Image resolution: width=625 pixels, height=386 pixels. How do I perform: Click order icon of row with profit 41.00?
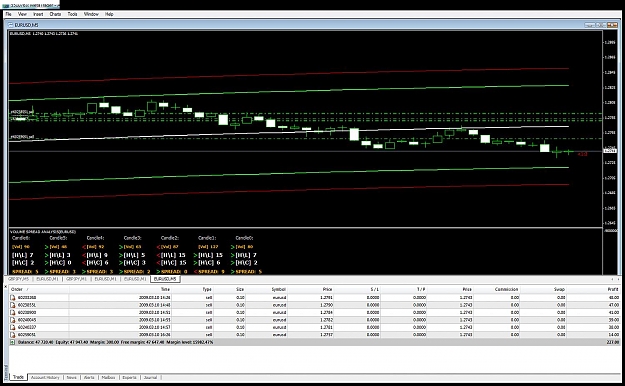pyautogui.click(x=13, y=312)
